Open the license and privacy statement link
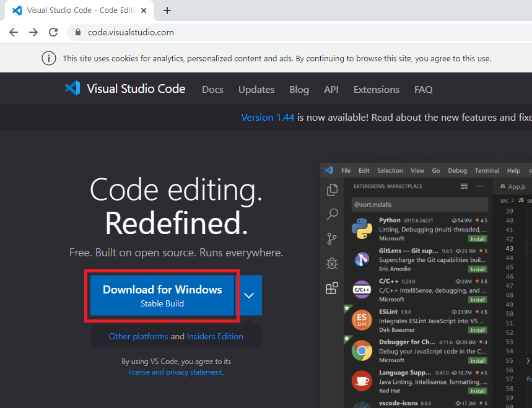 point(175,372)
